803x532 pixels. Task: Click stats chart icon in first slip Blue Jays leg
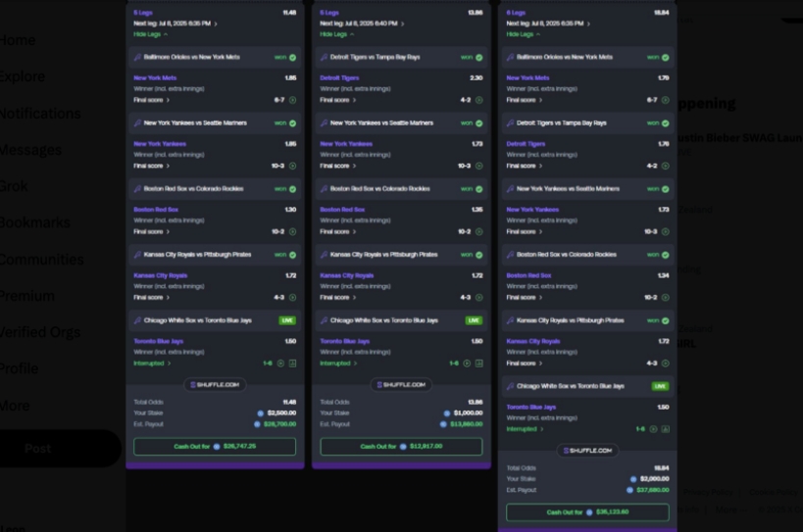(x=292, y=363)
